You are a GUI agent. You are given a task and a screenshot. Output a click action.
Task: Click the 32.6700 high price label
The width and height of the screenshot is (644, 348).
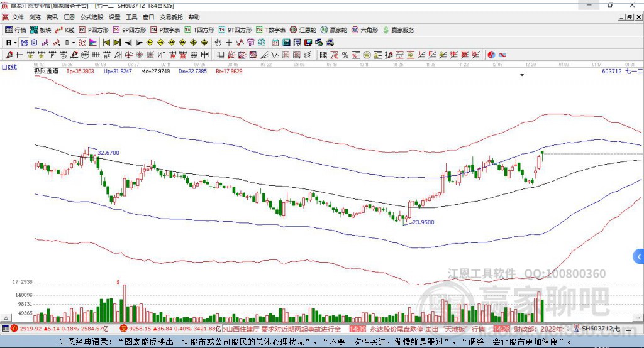tap(108, 153)
